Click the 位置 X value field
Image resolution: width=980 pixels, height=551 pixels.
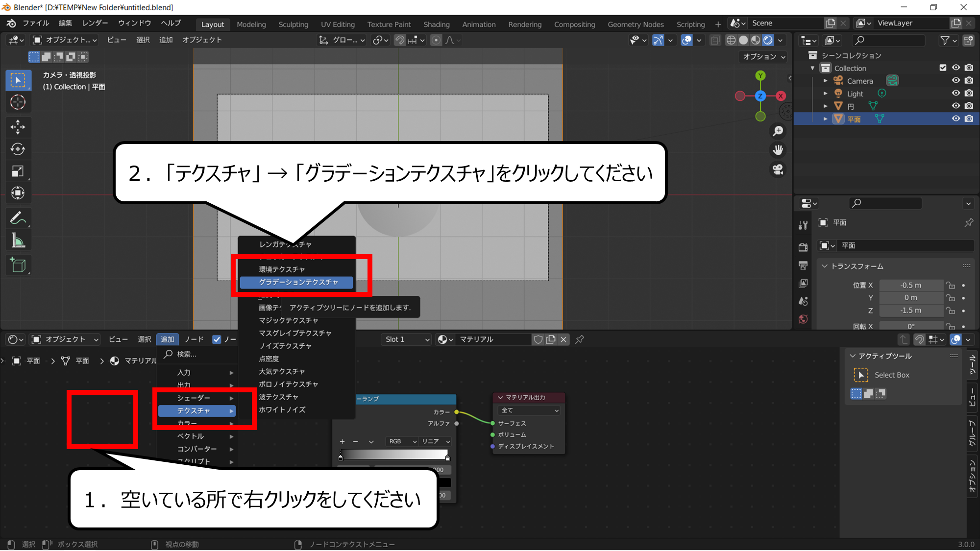coord(911,285)
